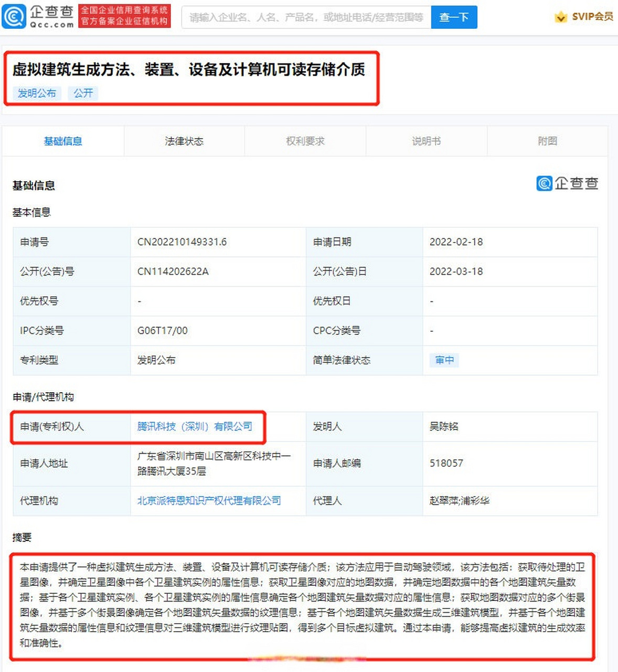
Task: Click the 简单法律状态 label cell
Action: [x=365, y=360]
